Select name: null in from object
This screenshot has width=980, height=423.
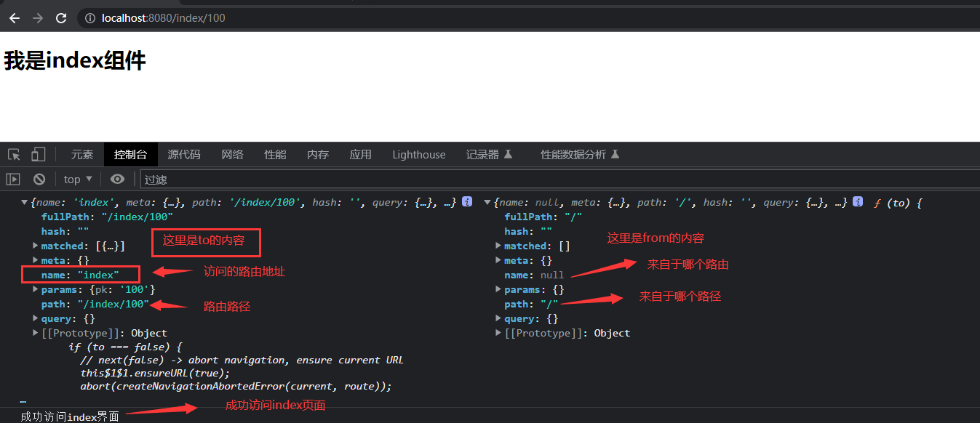534,275
